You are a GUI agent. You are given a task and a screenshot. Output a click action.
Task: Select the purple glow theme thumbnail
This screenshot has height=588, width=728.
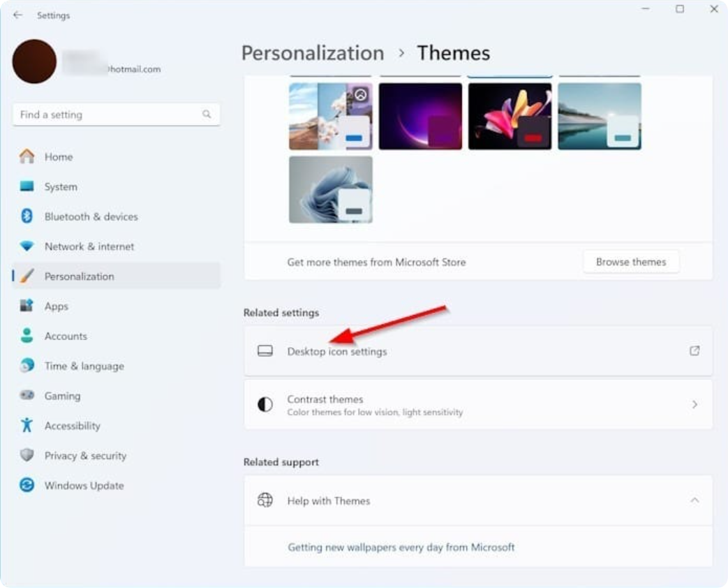click(x=420, y=116)
